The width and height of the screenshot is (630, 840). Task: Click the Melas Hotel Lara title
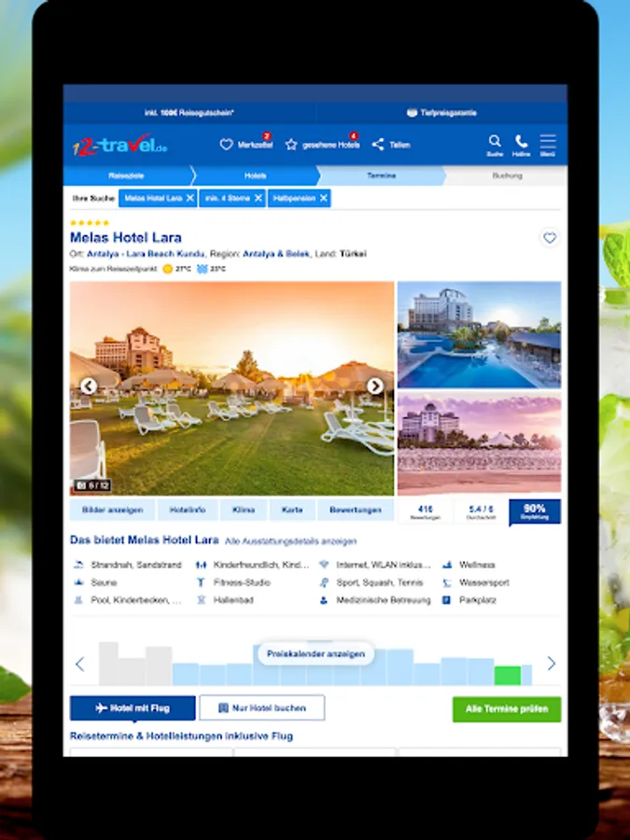(x=126, y=237)
